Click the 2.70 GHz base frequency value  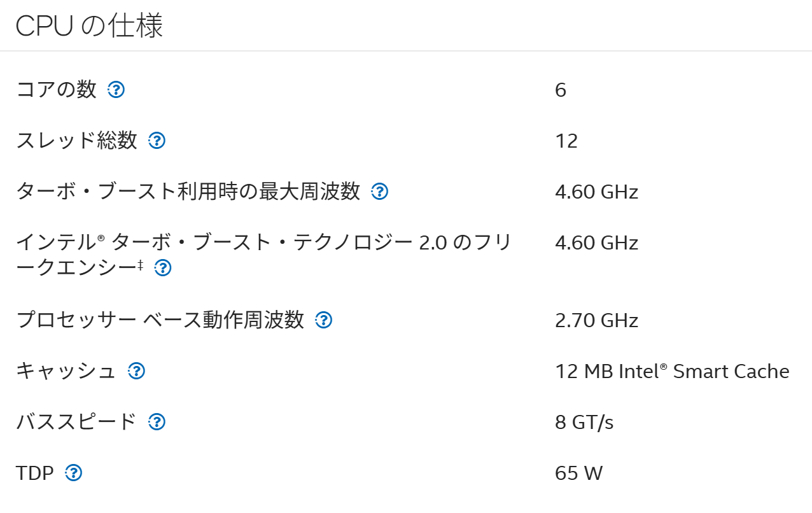[x=596, y=320]
